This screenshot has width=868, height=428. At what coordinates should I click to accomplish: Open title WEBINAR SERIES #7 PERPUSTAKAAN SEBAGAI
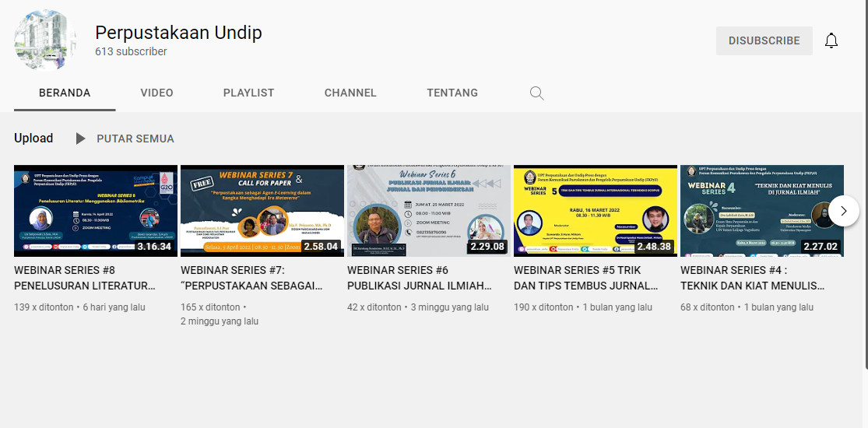point(251,278)
